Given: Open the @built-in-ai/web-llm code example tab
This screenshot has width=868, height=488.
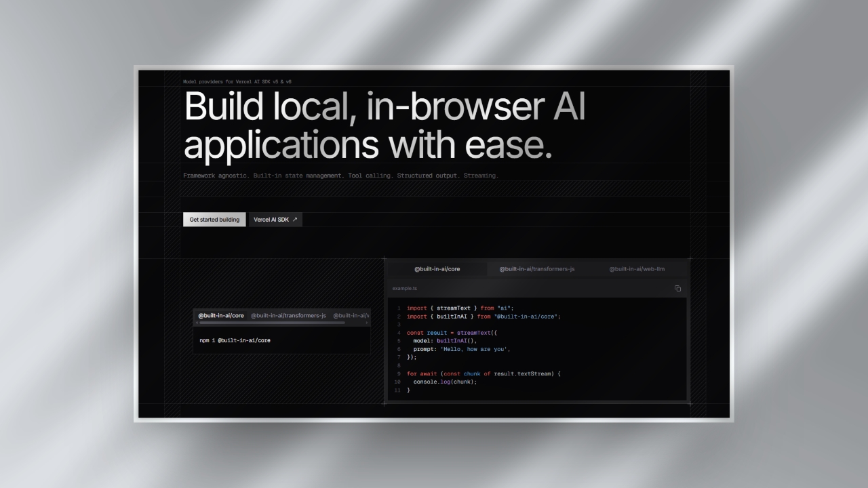Looking at the screenshot, I should click(x=637, y=269).
